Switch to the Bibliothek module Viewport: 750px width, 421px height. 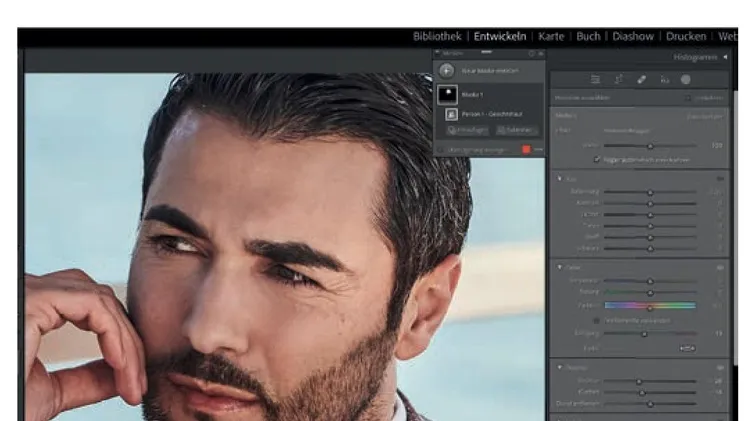tap(438, 36)
